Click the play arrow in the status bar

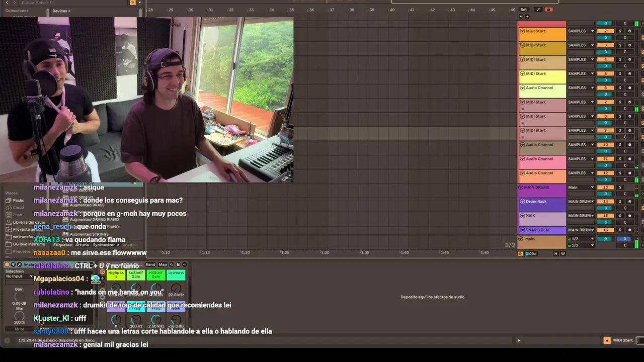tap(519, 340)
